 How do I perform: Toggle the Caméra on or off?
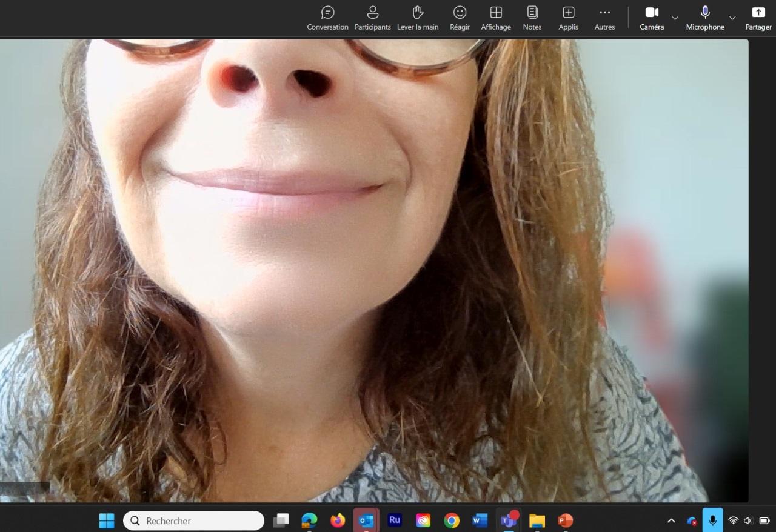[652, 18]
